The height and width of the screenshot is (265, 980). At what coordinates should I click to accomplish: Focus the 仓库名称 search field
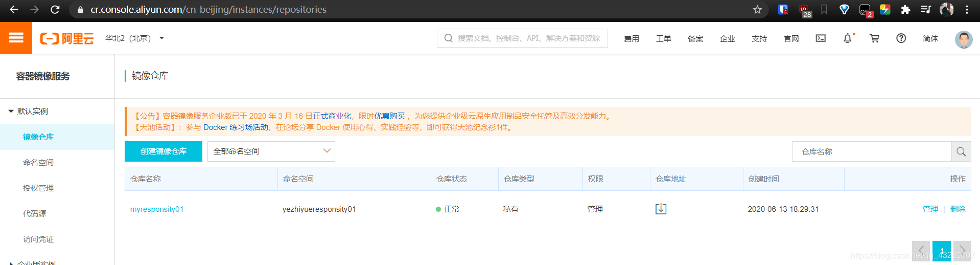871,151
